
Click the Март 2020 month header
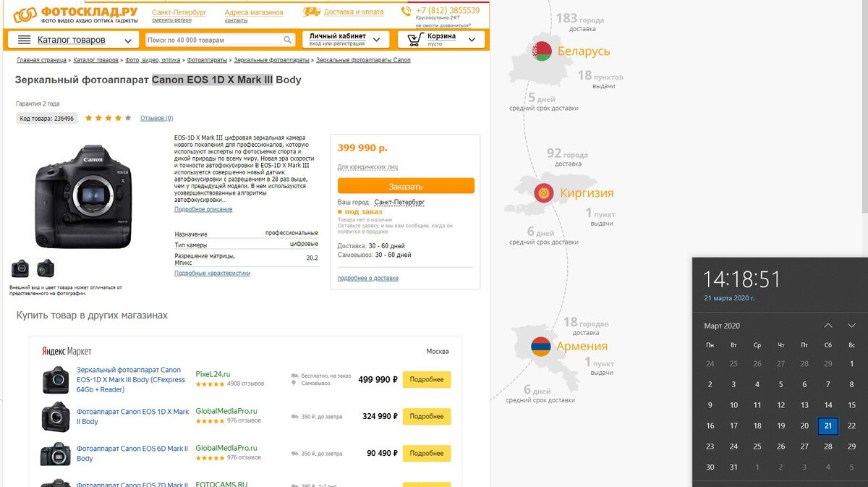pos(722,326)
